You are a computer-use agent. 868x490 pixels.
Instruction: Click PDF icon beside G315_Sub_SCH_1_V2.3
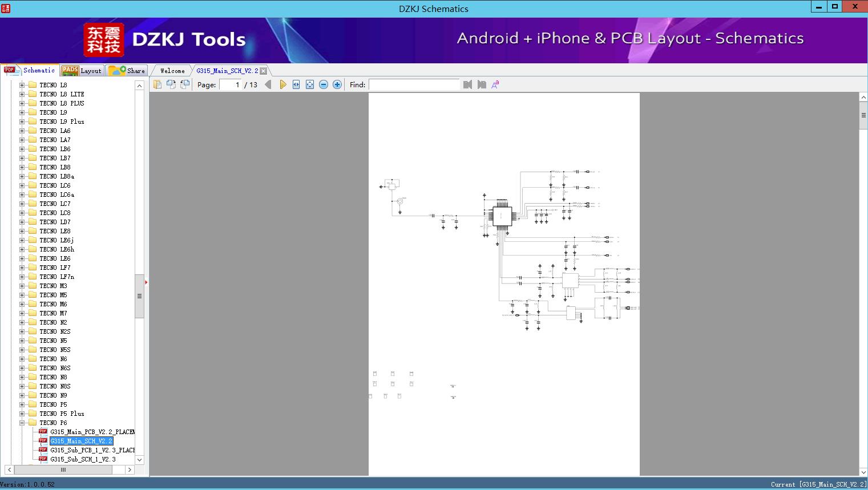(x=43, y=459)
